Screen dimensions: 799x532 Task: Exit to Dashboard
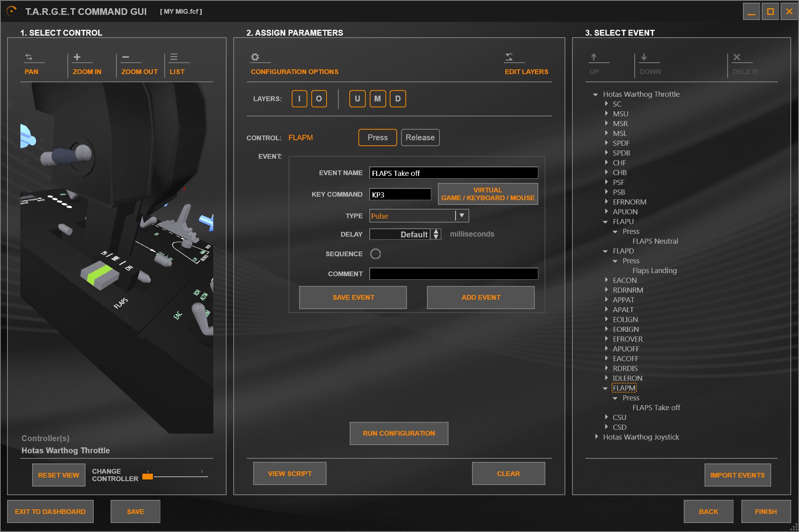[x=50, y=512]
